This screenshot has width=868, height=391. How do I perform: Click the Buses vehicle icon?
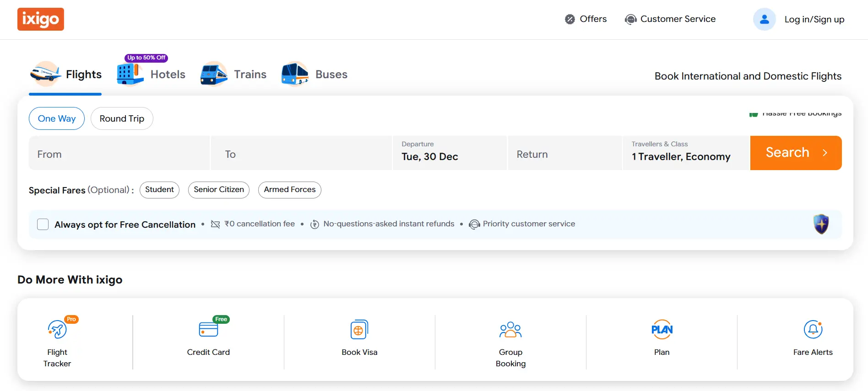pos(295,74)
